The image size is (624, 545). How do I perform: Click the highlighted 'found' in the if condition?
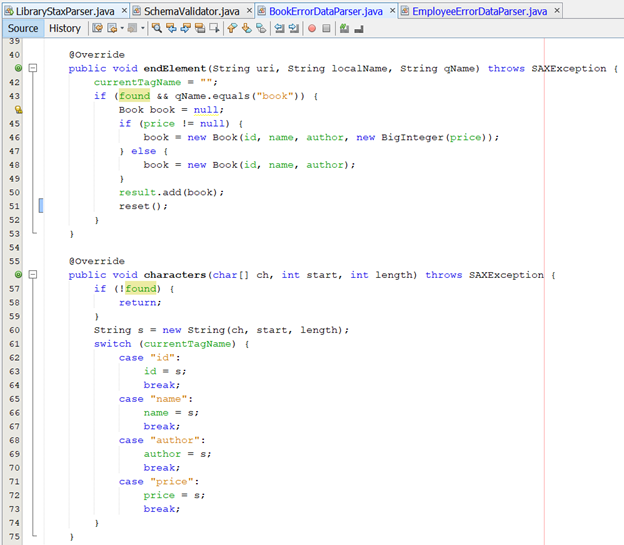[135, 96]
